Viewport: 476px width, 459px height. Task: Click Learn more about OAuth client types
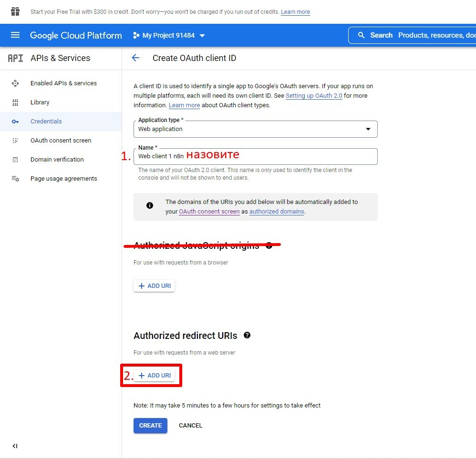(x=184, y=105)
